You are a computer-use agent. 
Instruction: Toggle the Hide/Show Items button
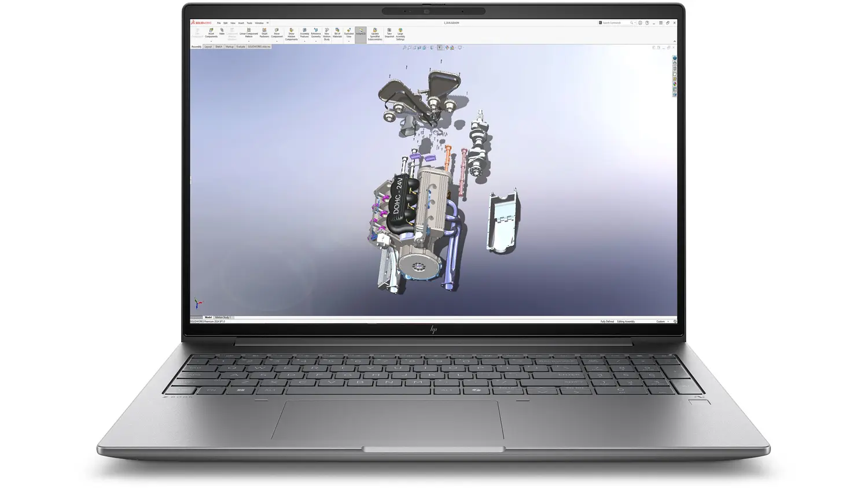coord(440,47)
